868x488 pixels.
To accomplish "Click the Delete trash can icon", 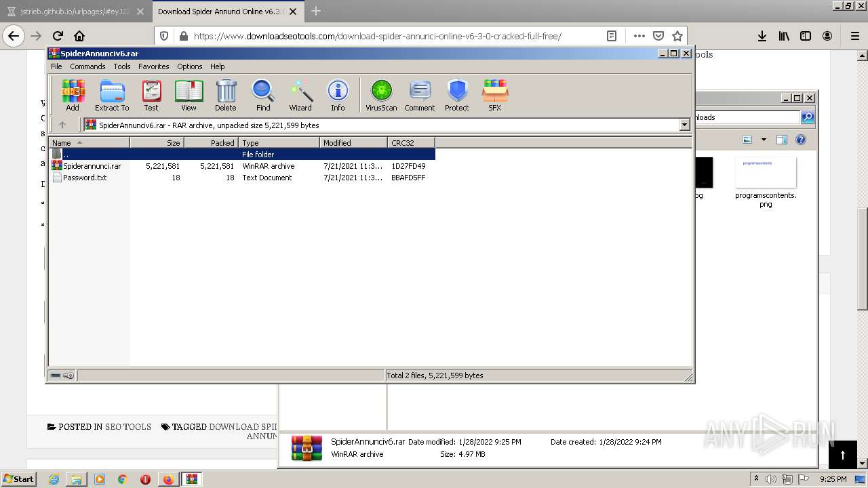I will click(226, 95).
